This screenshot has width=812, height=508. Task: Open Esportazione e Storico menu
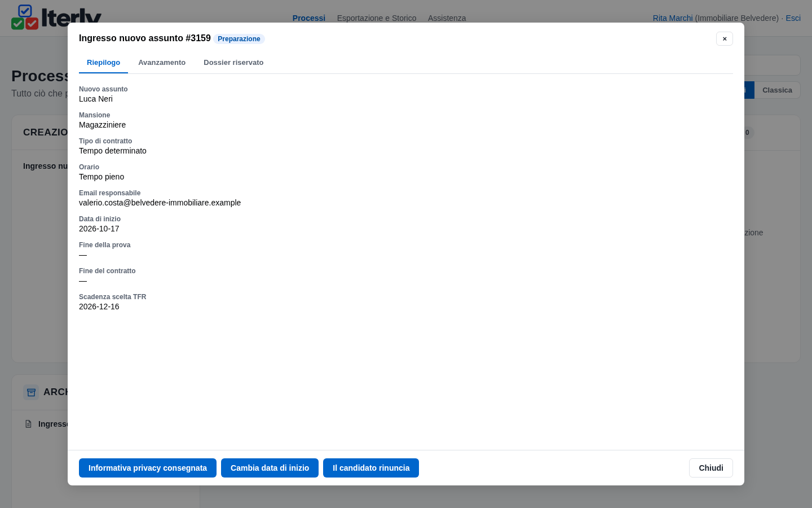(377, 18)
